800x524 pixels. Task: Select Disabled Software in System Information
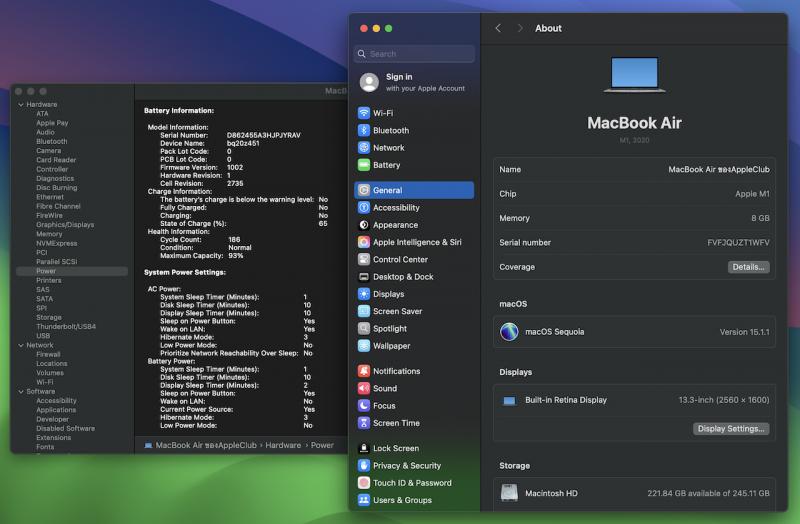65,429
